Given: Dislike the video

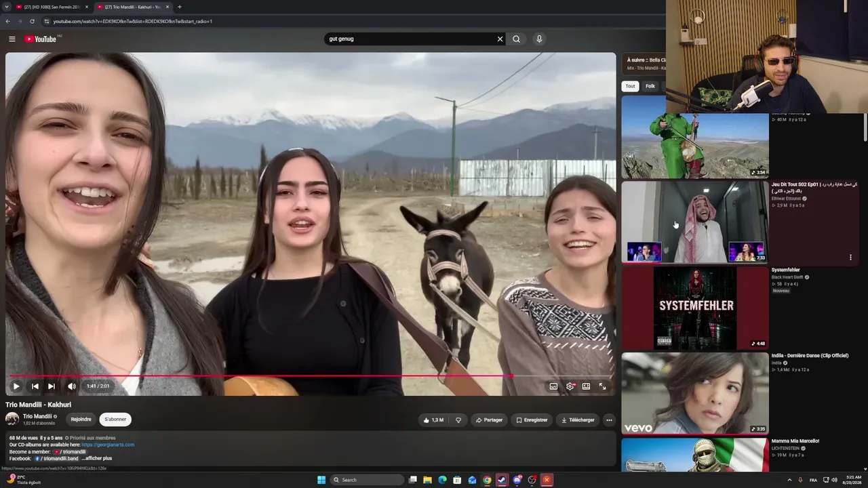Looking at the screenshot, I should pyautogui.click(x=458, y=420).
